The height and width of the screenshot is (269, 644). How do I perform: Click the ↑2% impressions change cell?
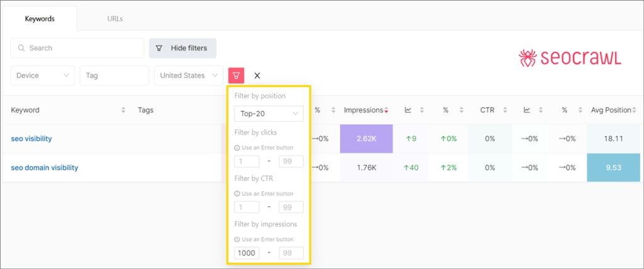tap(448, 168)
